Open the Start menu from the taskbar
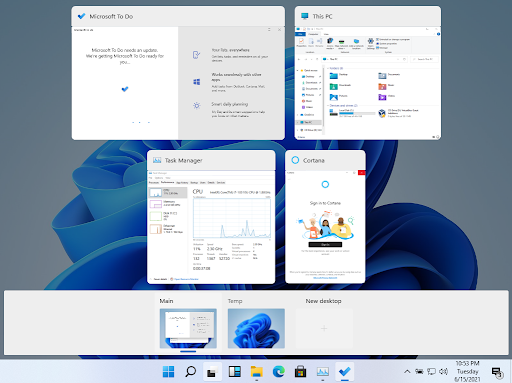This screenshot has height=383, width=512. pyautogui.click(x=168, y=371)
